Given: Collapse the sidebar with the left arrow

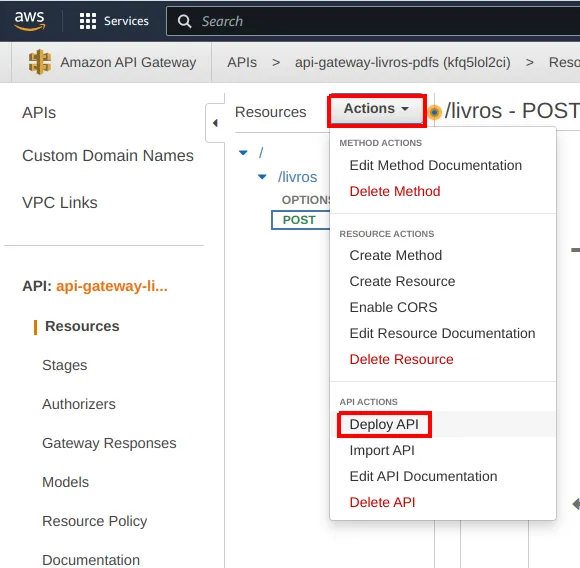Looking at the screenshot, I should tap(215, 123).
